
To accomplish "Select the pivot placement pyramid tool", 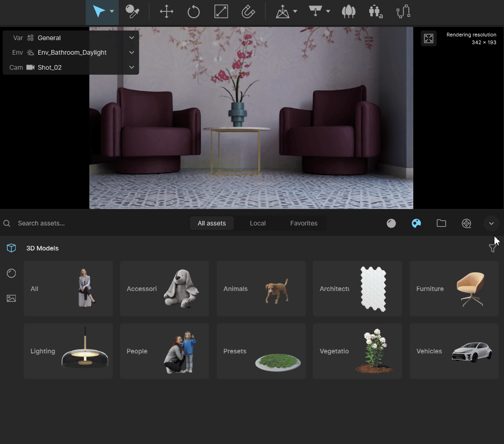I will point(283,12).
